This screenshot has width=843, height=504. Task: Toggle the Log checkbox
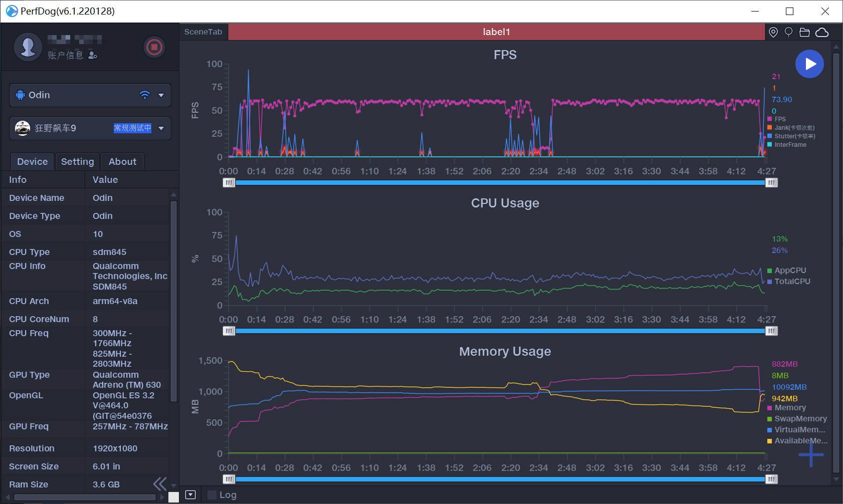pos(212,495)
